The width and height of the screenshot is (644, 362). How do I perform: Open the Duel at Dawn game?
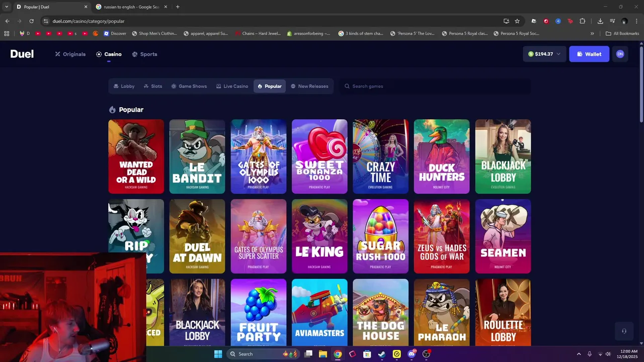[x=197, y=236]
